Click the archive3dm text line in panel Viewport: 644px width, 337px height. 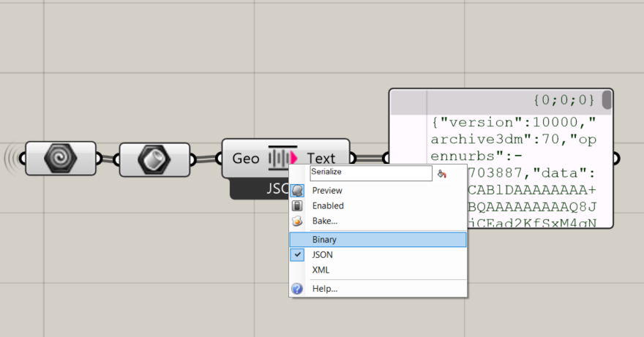click(x=514, y=140)
